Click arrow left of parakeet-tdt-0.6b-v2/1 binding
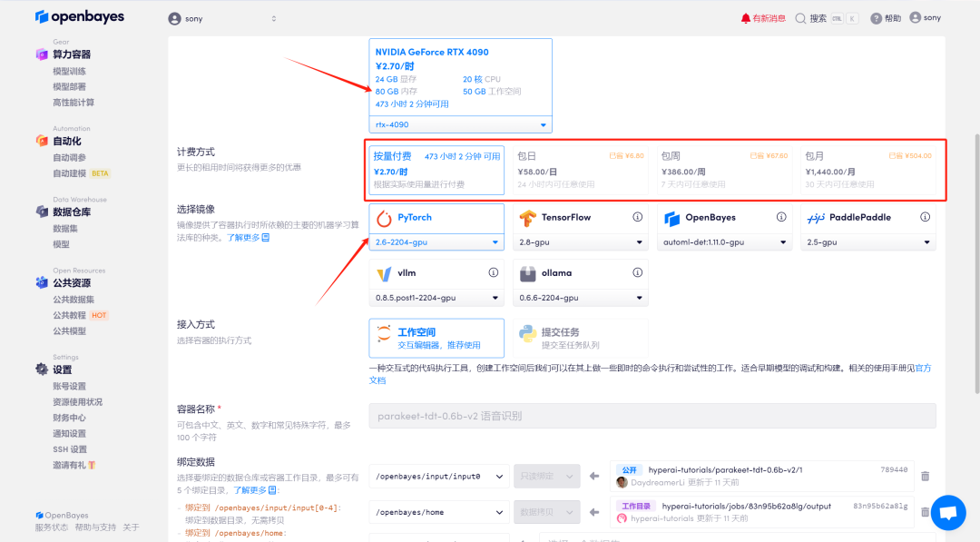980x542 pixels. coord(593,477)
